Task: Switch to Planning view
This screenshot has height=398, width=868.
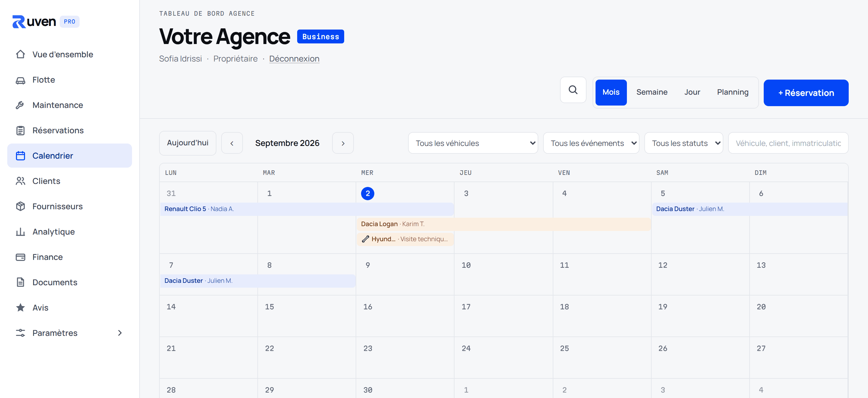Action: (733, 92)
